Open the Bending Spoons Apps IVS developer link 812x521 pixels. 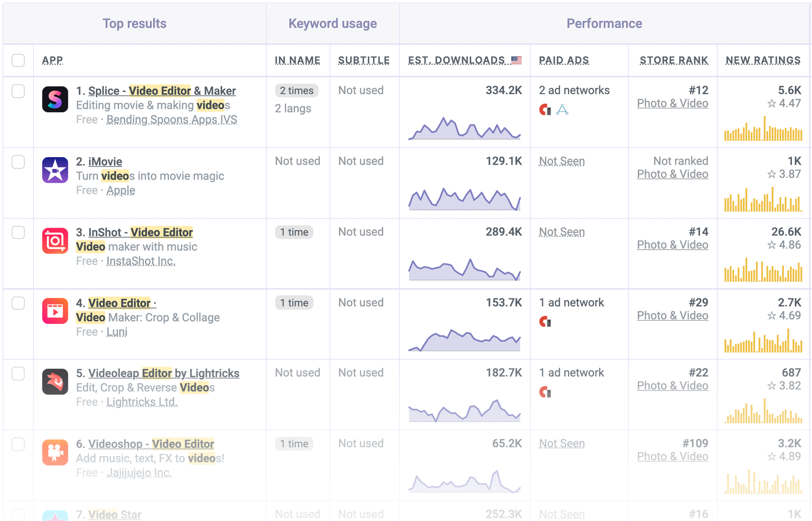(x=172, y=120)
